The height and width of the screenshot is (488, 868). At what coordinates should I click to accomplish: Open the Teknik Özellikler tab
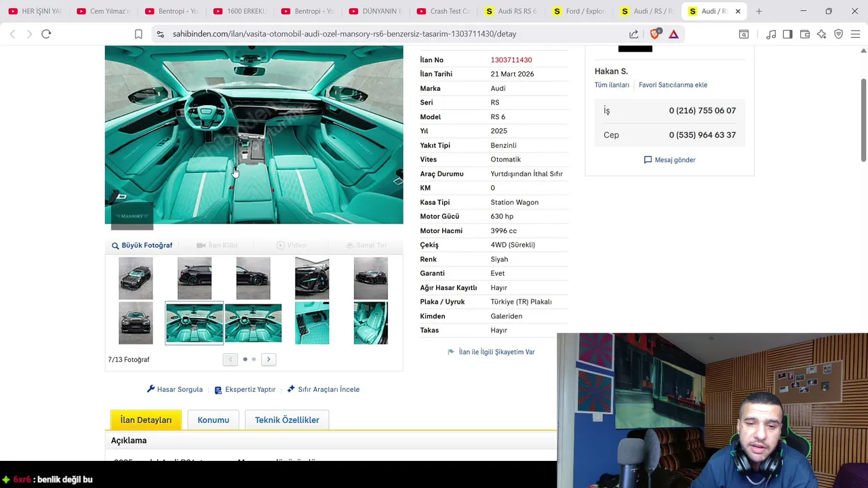[x=287, y=420]
